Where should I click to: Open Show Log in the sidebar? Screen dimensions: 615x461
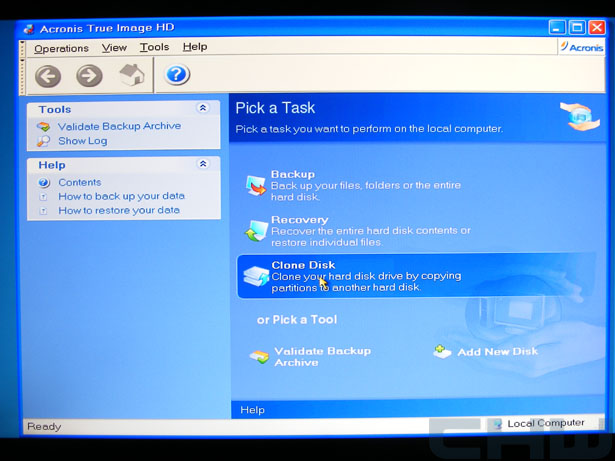click(x=83, y=141)
